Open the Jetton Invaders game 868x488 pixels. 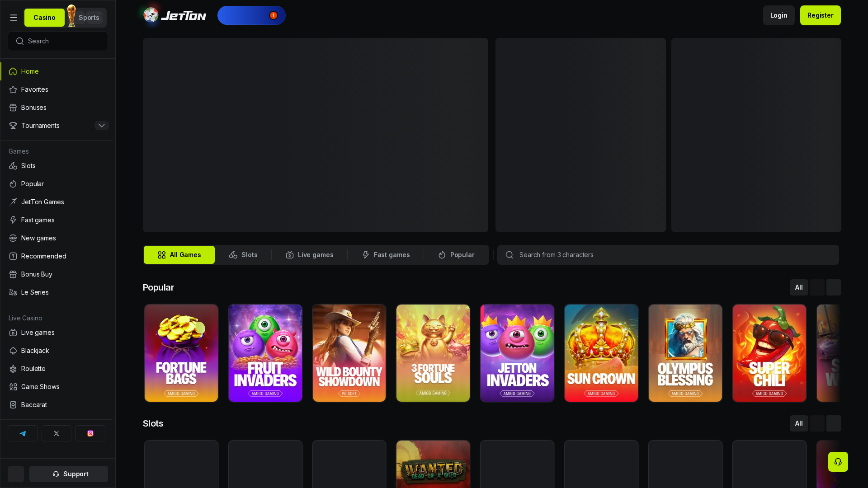click(x=517, y=353)
